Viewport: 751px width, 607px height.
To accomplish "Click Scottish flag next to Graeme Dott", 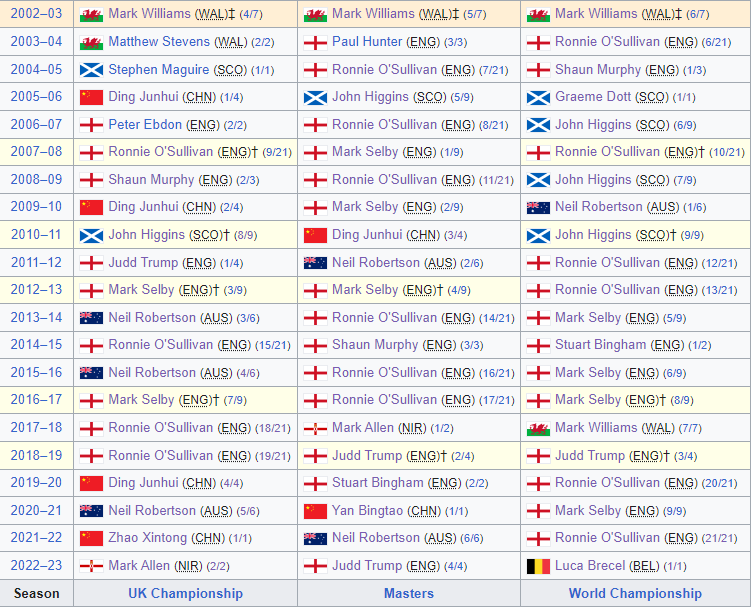I will [538, 98].
